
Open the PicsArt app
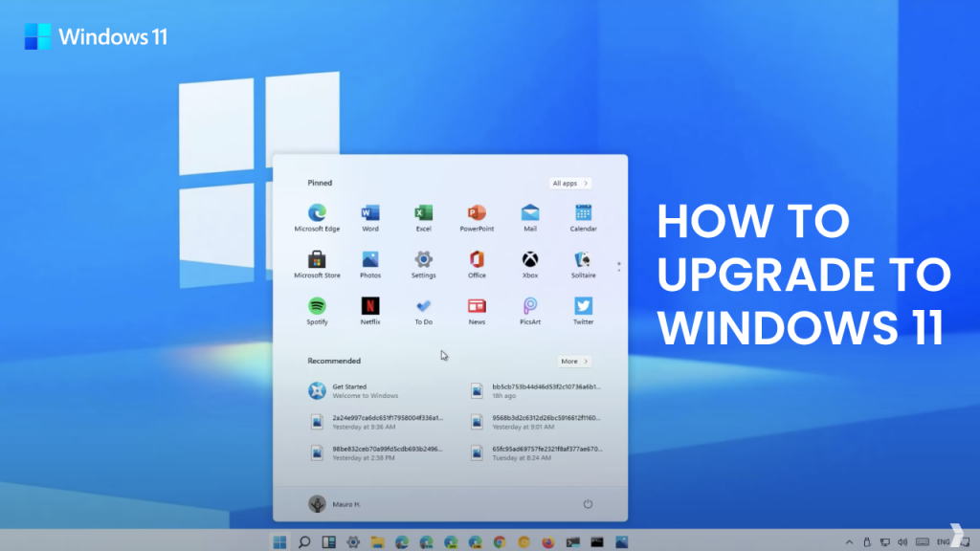[x=530, y=307]
